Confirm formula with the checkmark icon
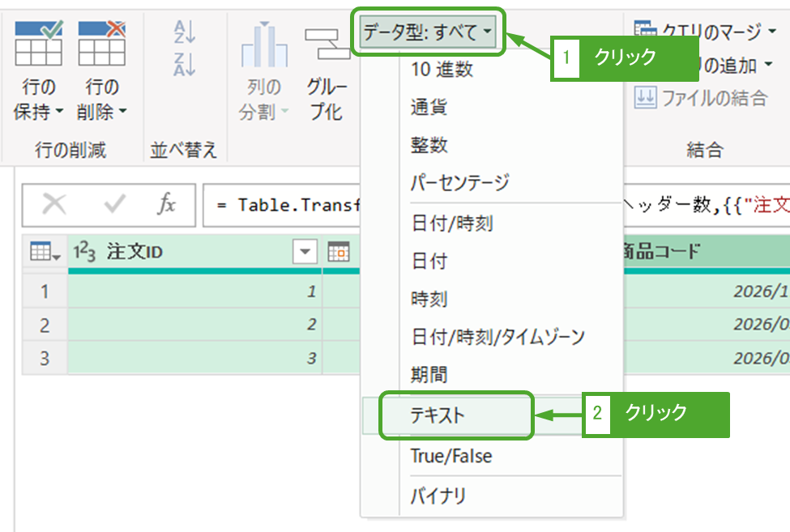The width and height of the screenshot is (790, 532). pyautogui.click(x=114, y=205)
